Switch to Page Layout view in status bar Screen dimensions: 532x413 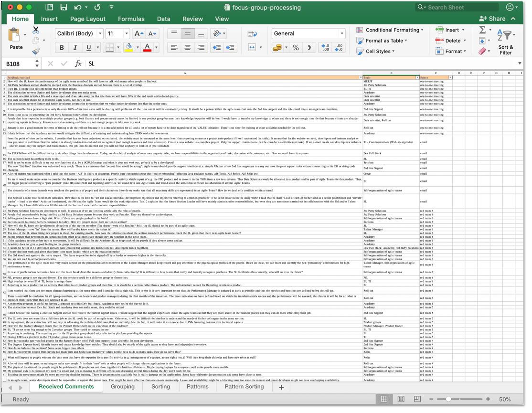[401, 399]
